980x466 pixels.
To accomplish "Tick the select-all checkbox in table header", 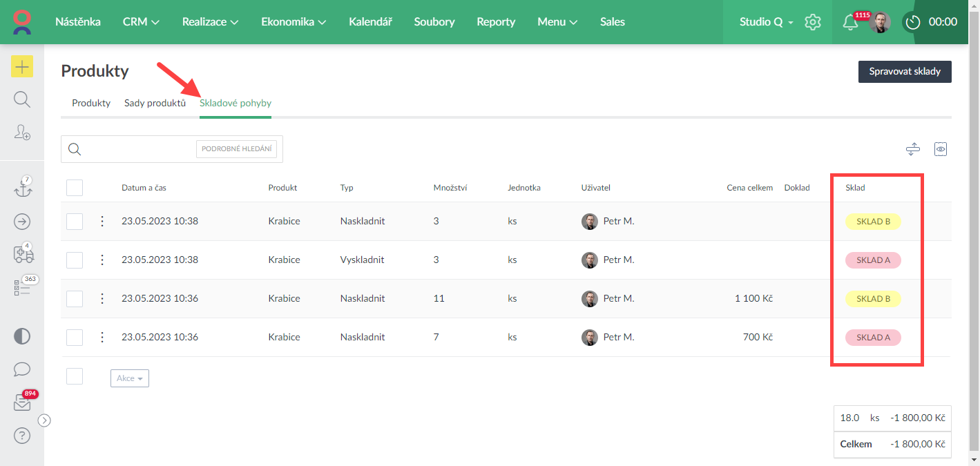I will (x=75, y=188).
